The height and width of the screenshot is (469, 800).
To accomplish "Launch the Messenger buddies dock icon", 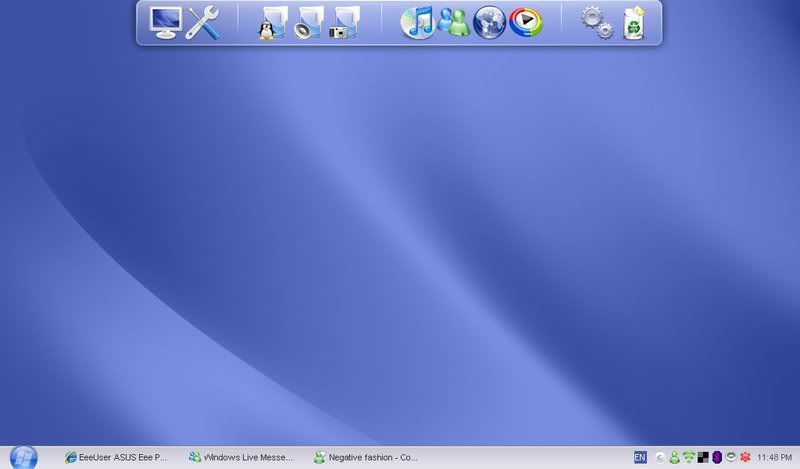I will click(x=454, y=22).
